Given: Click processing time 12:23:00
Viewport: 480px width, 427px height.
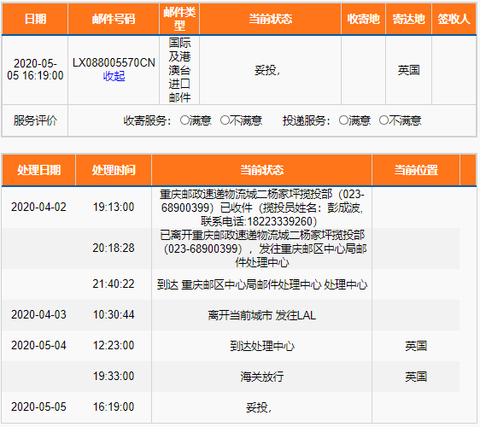Looking at the screenshot, I should 114,345.
